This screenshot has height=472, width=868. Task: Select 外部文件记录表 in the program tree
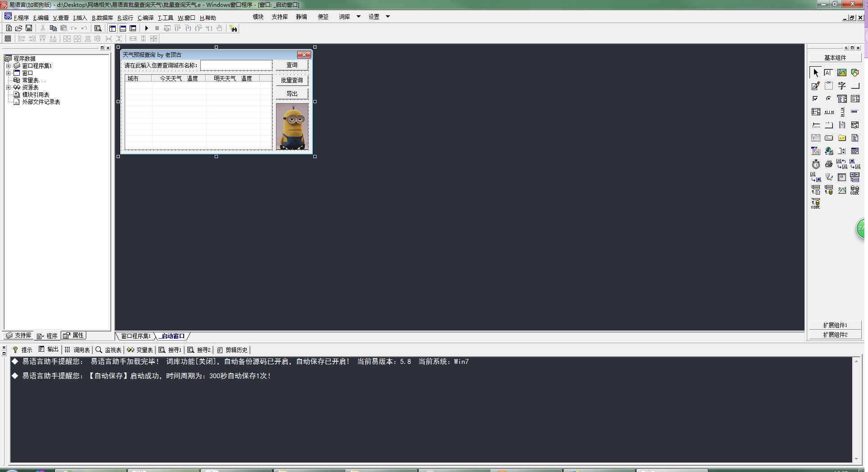[x=41, y=102]
